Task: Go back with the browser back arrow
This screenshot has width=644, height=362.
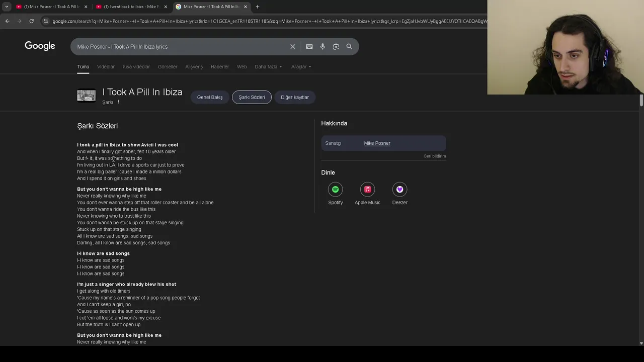Action: click(x=7, y=21)
